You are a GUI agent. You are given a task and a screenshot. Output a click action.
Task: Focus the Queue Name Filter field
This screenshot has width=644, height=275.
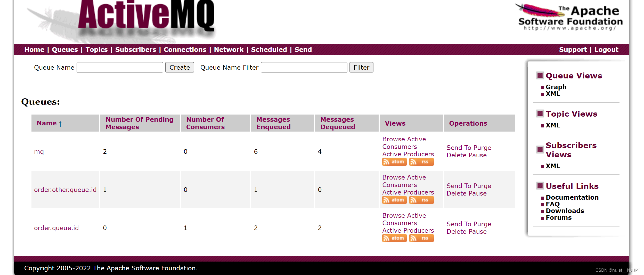coord(304,67)
